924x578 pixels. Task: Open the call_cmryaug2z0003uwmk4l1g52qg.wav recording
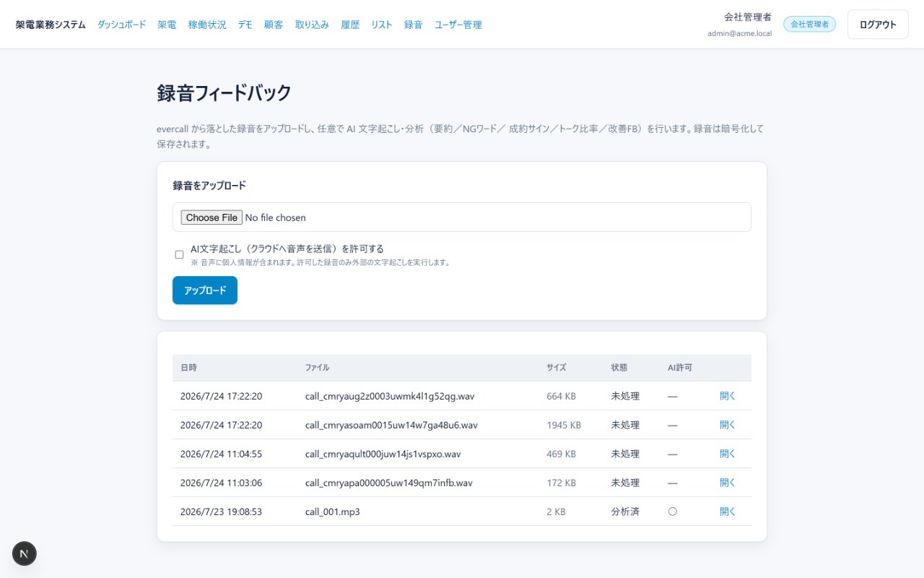point(728,396)
